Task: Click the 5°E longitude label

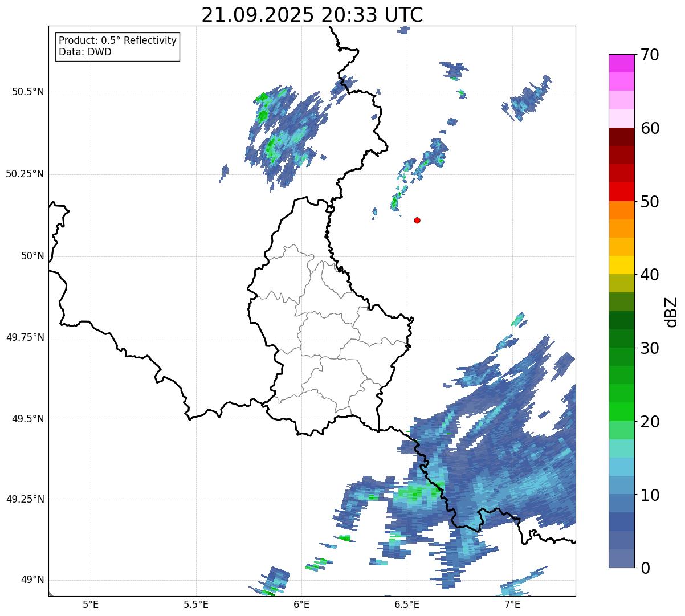Action: (91, 604)
